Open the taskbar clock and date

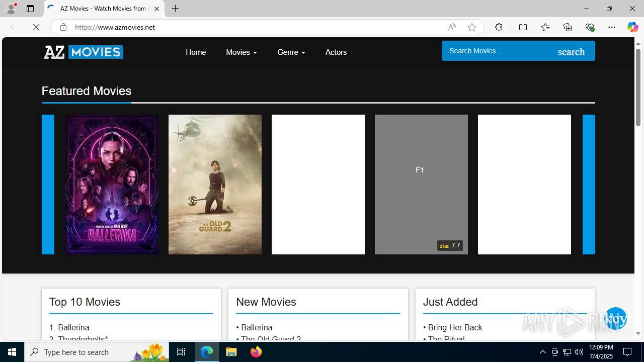pos(601,352)
